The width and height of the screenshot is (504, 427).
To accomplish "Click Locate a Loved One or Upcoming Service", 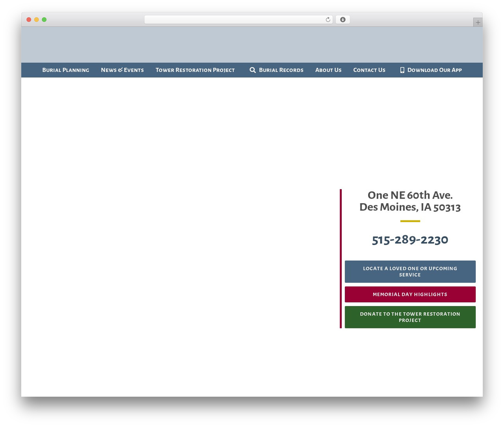I will click(410, 271).
